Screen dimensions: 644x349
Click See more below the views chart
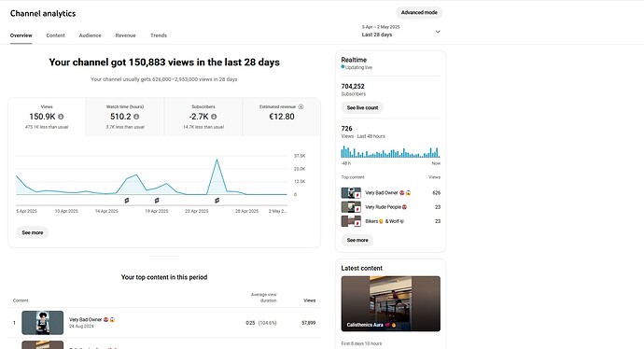(x=33, y=232)
